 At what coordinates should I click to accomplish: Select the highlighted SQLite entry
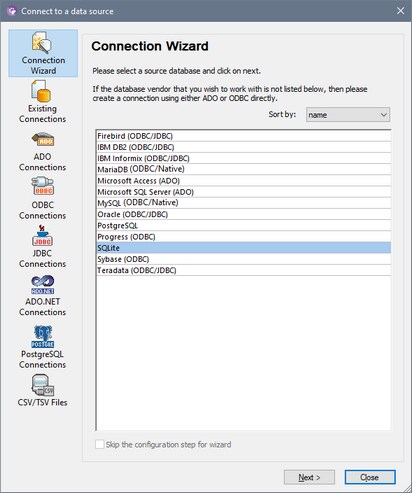tap(243, 248)
